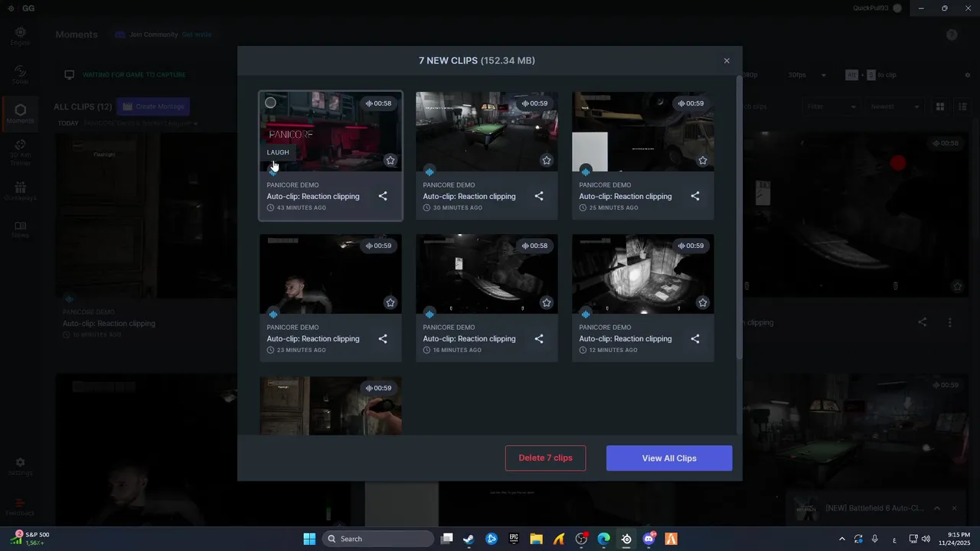Image resolution: width=980 pixels, height=551 pixels.
Task: Click the taskbar Search box
Action: pyautogui.click(x=378, y=539)
